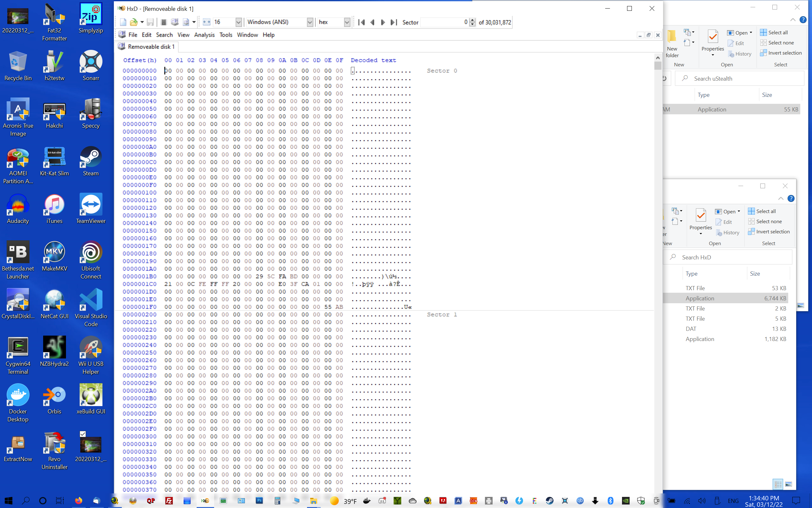Screen dimensions: 812x508
Task: Click the hex editor vertical scrollbar thumb
Action: point(658,65)
